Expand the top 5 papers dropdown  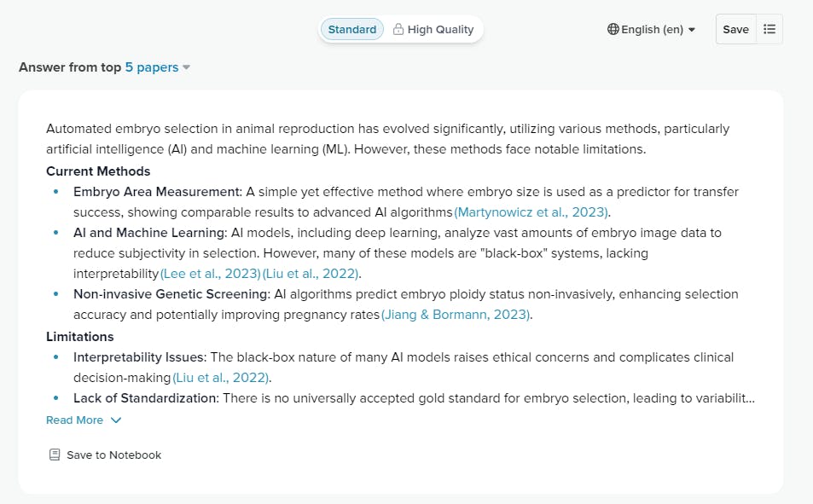(157, 67)
